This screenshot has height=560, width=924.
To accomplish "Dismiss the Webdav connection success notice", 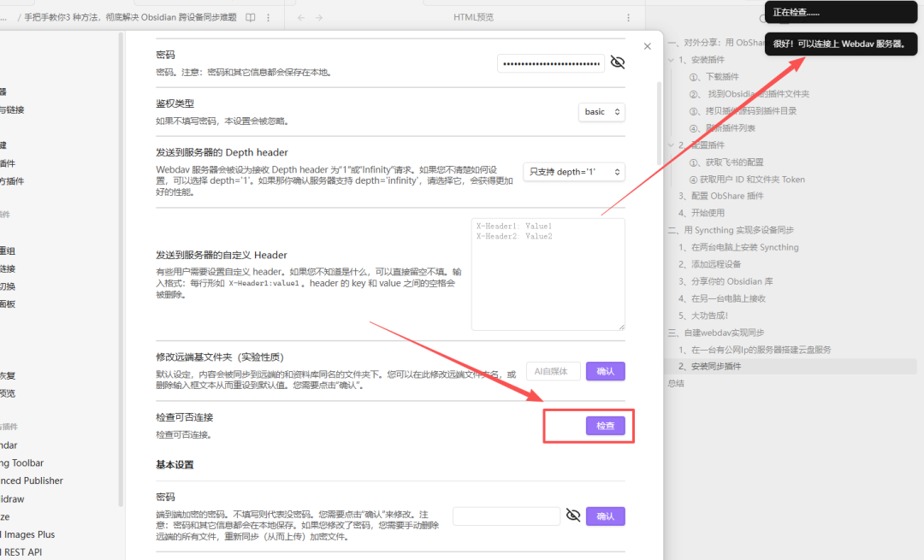I will [841, 44].
